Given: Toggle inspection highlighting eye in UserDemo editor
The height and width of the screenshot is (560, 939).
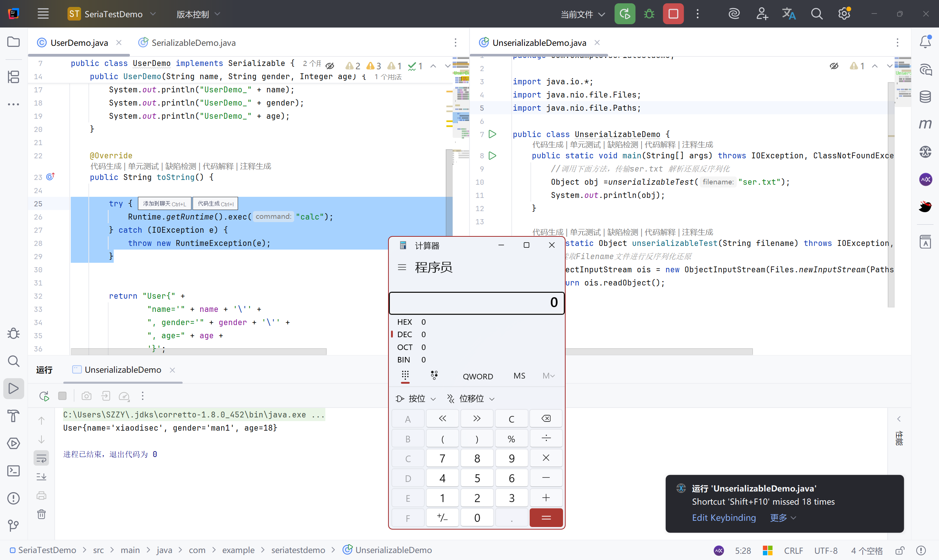Looking at the screenshot, I should (x=330, y=66).
